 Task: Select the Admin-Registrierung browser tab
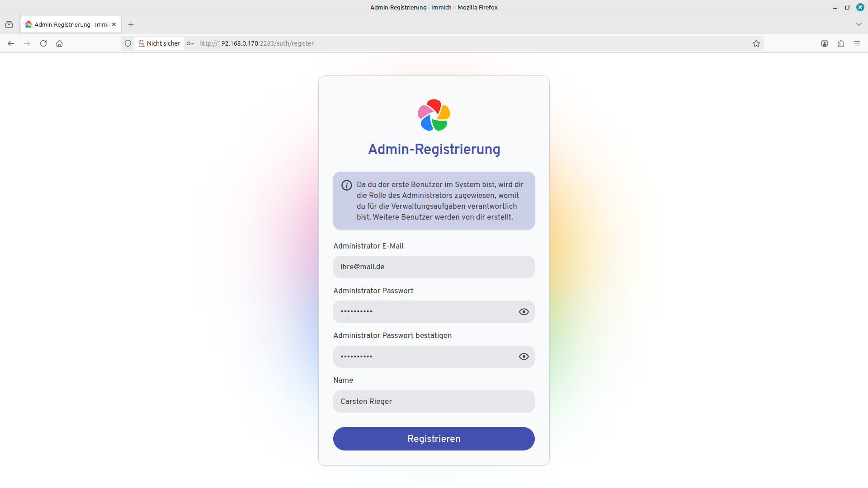(x=71, y=24)
